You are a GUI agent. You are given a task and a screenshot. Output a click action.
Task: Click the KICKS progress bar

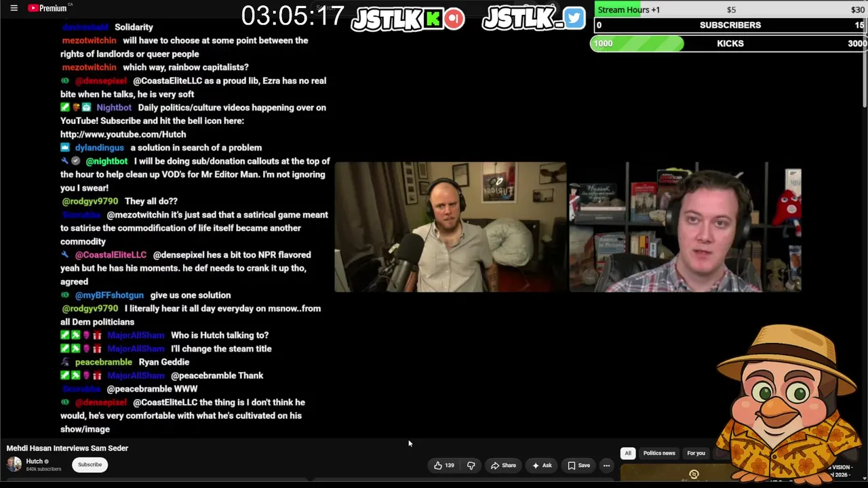(x=729, y=43)
